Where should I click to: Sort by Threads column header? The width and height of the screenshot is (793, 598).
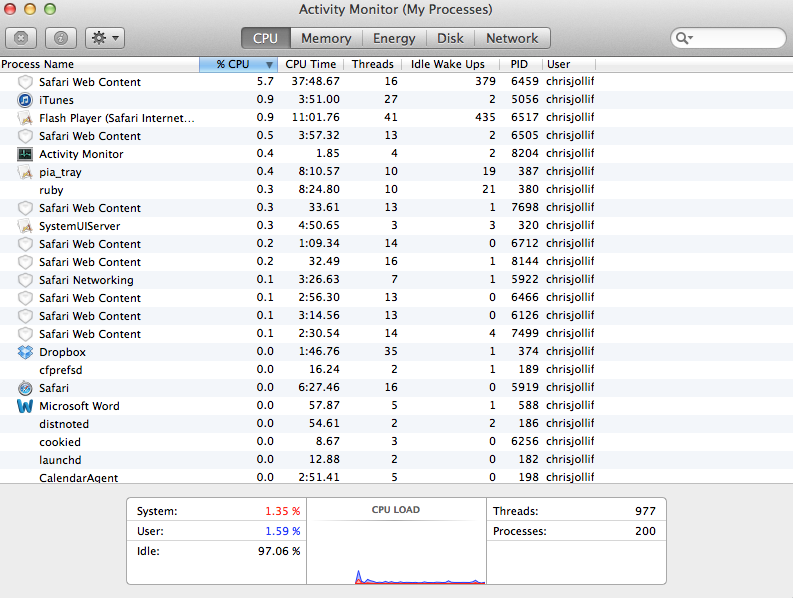click(373, 64)
